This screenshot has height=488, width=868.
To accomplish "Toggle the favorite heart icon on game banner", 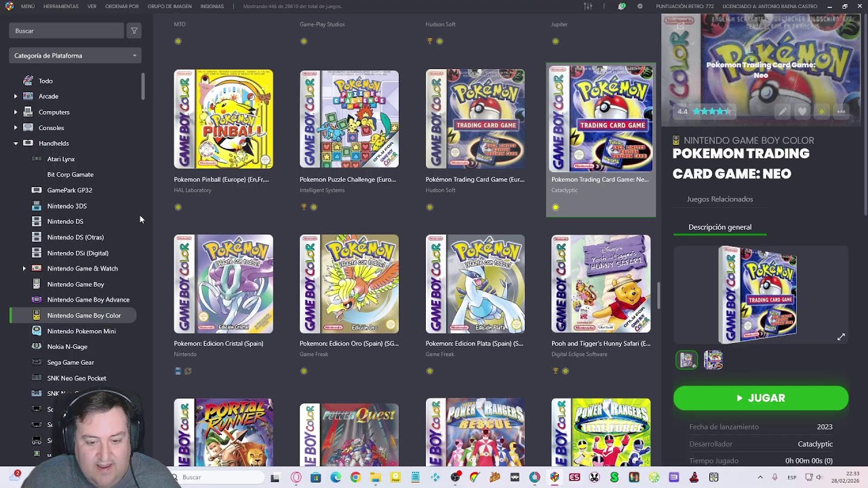I will 802,111.
